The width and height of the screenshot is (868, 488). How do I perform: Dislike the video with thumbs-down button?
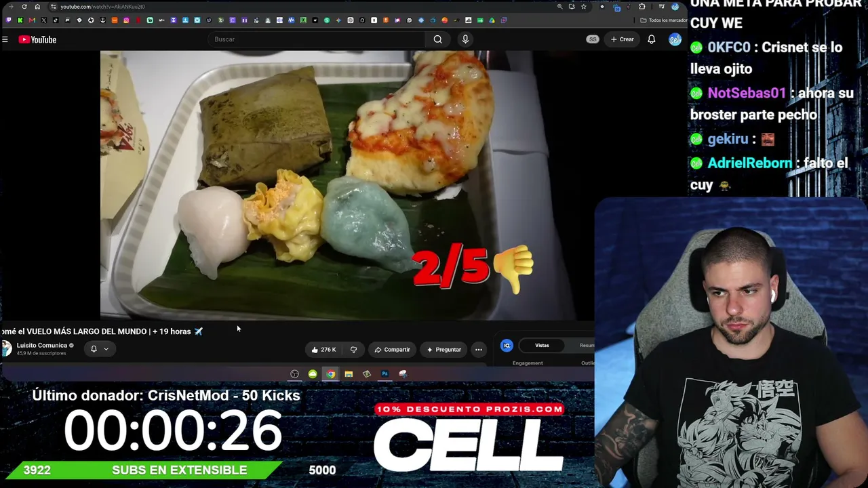(353, 350)
